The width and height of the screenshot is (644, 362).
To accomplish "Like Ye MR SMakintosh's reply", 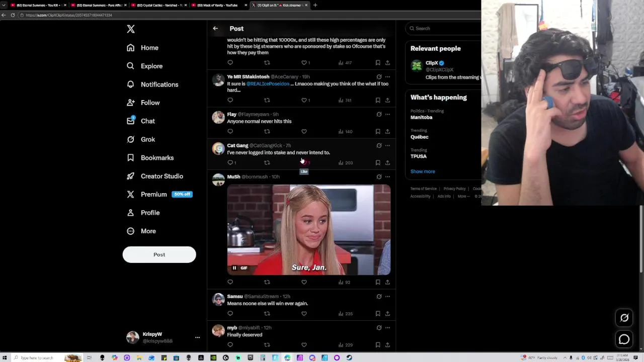I will point(305,101).
